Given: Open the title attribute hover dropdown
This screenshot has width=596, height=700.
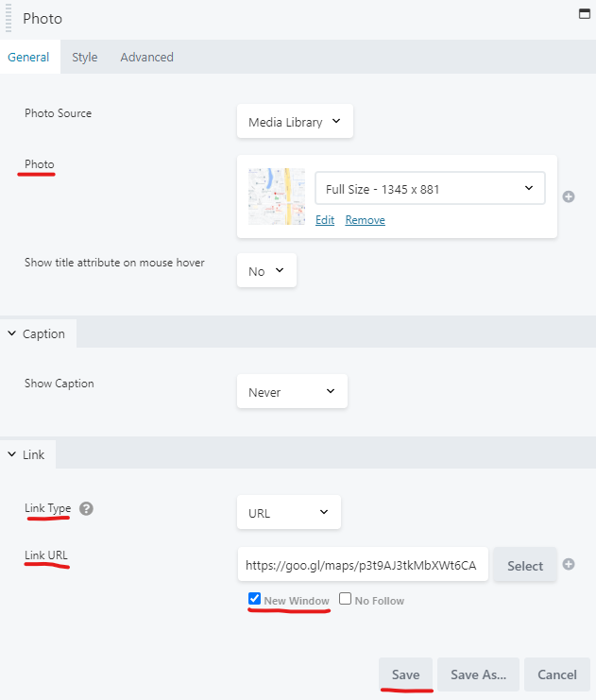Looking at the screenshot, I should [x=266, y=270].
